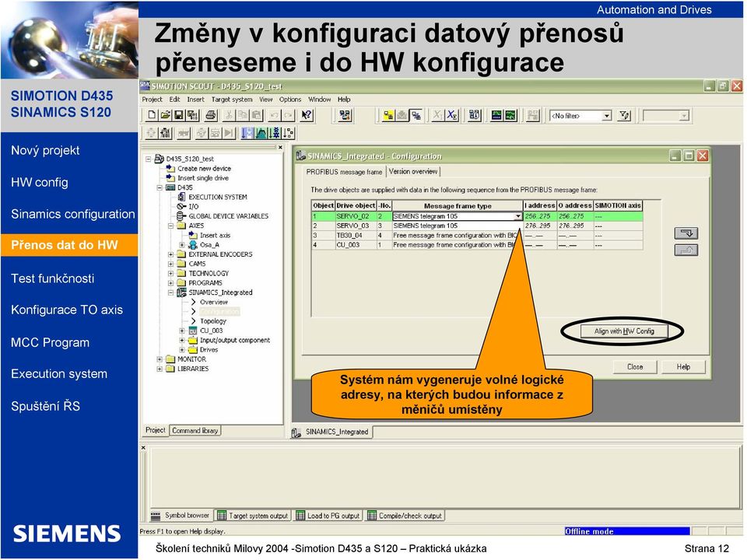Expand the MONITOR folder
The height and width of the screenshot is (560, 747).
coord(160,359)
